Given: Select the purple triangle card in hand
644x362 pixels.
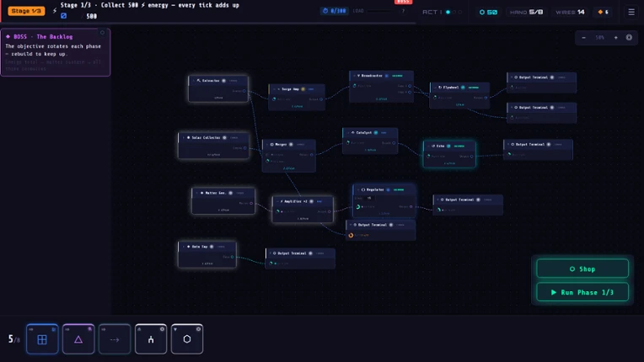Looking at the screenshot, I should (x=78, y=339).
